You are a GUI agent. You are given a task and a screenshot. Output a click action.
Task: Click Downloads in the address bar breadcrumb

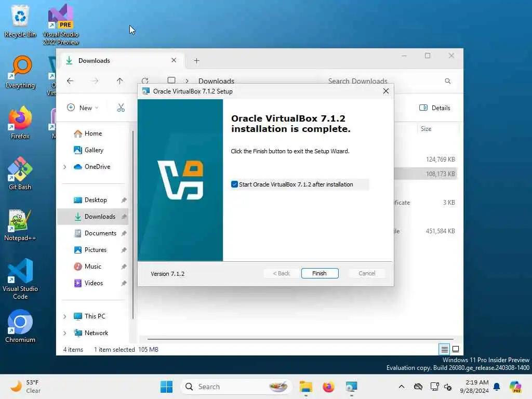click(x=216, y=81)
